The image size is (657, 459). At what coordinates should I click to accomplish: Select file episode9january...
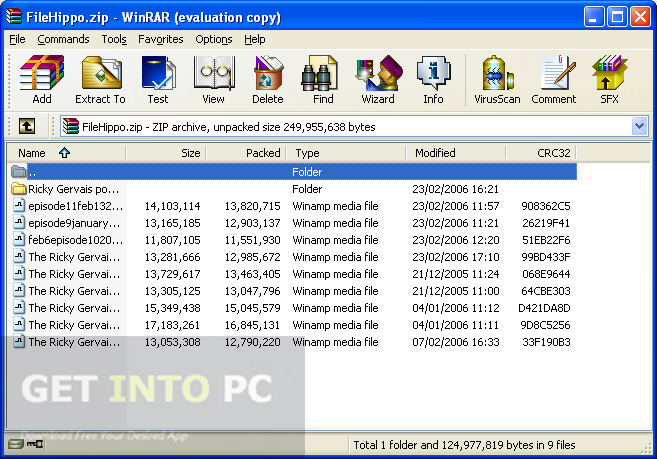(67, 223)
